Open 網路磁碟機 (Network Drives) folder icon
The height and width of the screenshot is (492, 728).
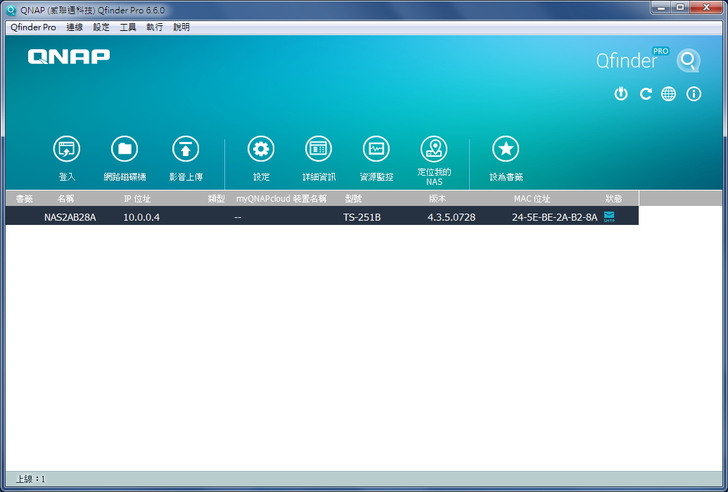[x=124, y=150]
